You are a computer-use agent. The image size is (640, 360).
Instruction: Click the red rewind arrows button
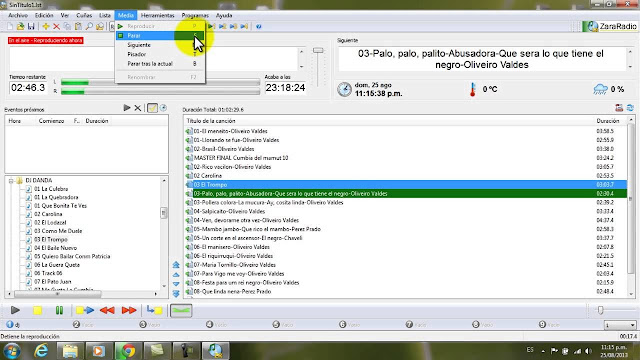(x=107, y=311)
